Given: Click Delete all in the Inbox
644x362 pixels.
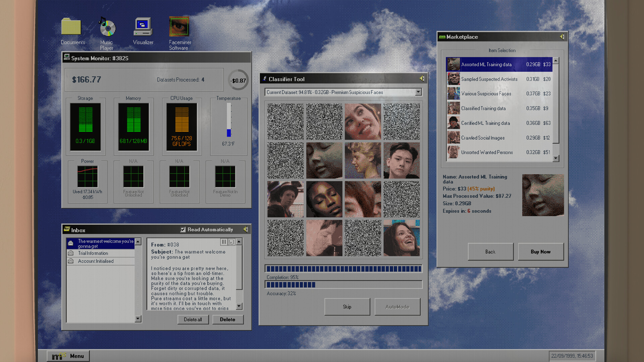Looking at the screenshot, I should [x=193, y=319].
